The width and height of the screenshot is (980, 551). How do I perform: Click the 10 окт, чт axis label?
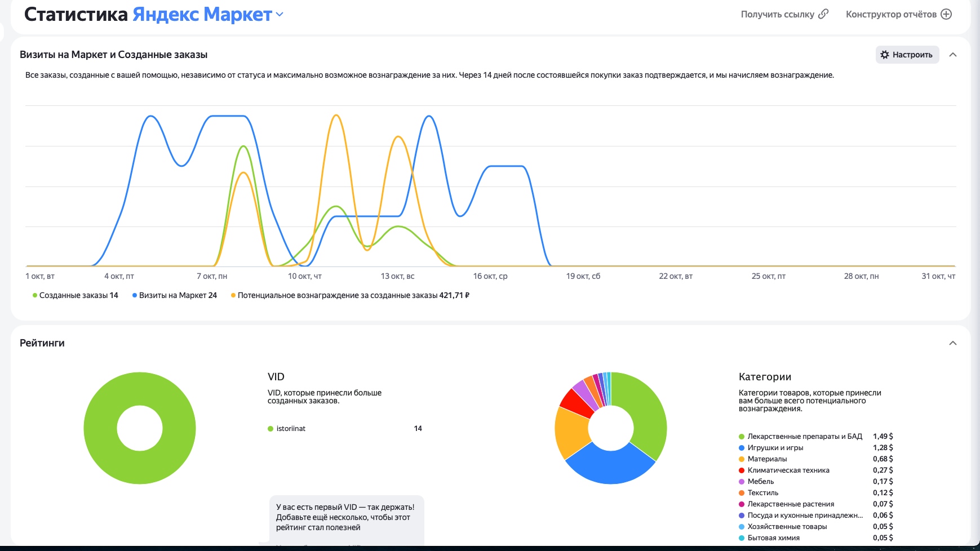click(x=305, y=276)
